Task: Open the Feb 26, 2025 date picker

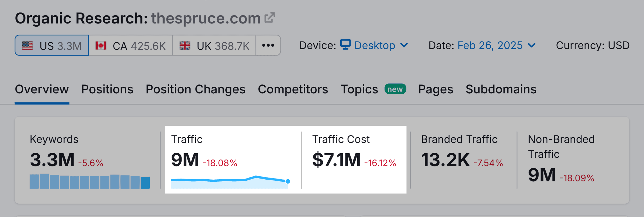Action: 490,45
